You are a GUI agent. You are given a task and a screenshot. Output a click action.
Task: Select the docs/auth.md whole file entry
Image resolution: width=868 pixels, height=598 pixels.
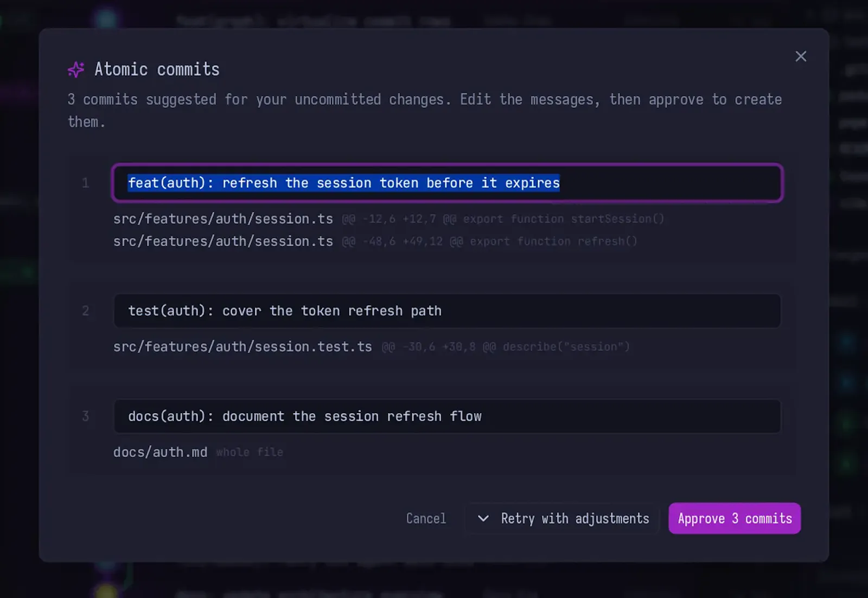[x=198, y=452]
